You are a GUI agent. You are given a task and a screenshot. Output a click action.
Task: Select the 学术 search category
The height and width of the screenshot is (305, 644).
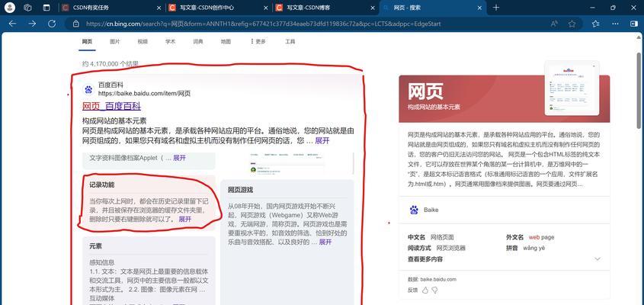click(171, 41)
